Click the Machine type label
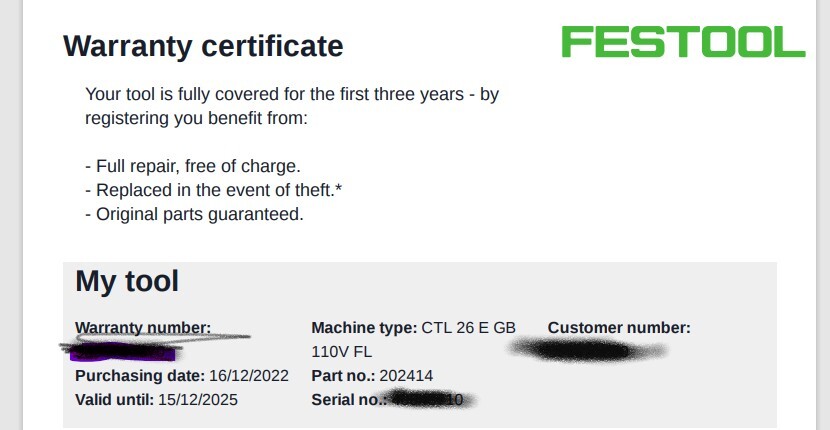The width and height of the screenshot is (830, 430). [364, 328]
